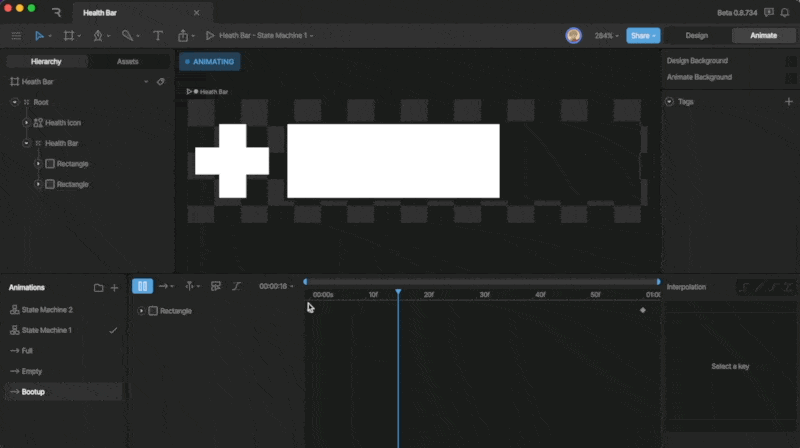Collapse the Root node in hierarchy
The width and height of the screenshot is (800, 448).
click(x=14, y=102)
